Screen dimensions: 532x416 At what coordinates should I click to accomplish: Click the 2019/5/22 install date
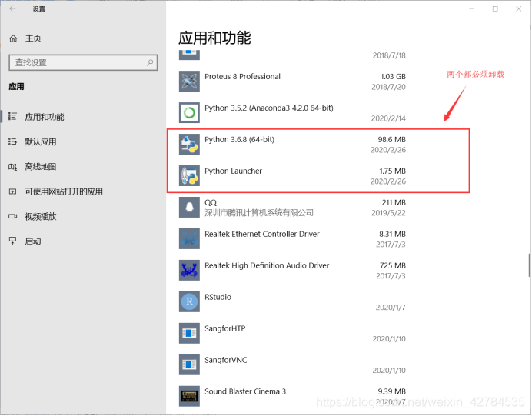(x=388, y=213)
